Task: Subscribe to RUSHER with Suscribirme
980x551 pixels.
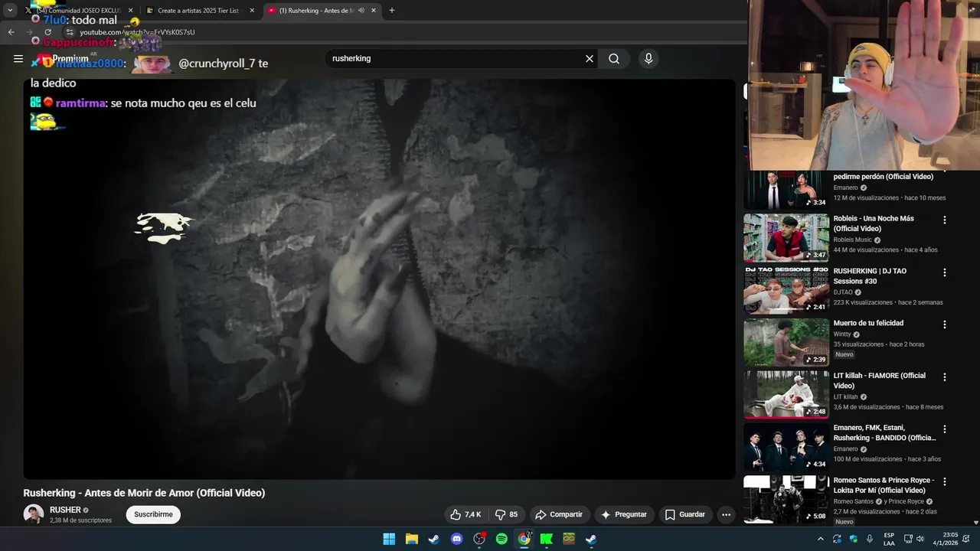Action: coord(153,514)
